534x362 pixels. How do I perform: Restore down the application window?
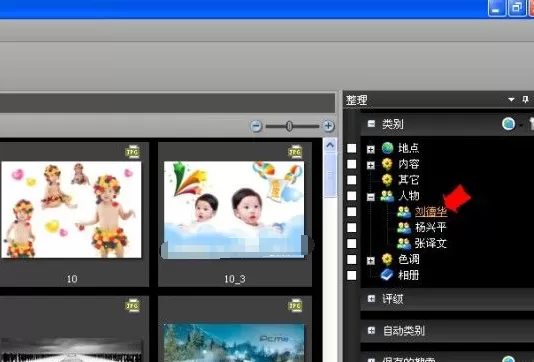(517, 7)
